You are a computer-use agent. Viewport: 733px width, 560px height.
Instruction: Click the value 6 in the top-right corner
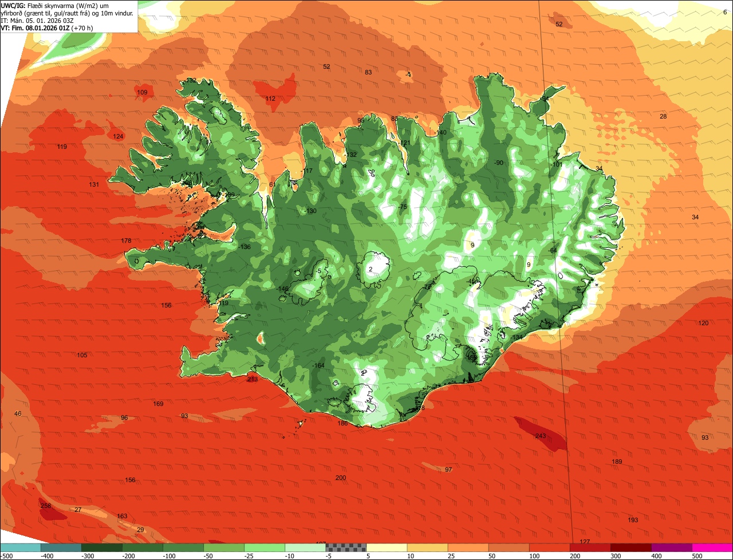tap(725, 11)
